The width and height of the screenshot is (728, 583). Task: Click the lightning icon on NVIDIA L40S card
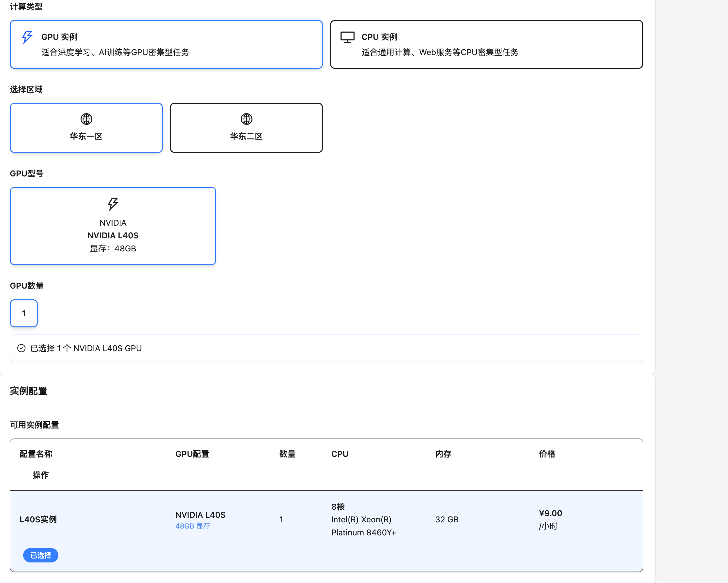coord(113,203)
